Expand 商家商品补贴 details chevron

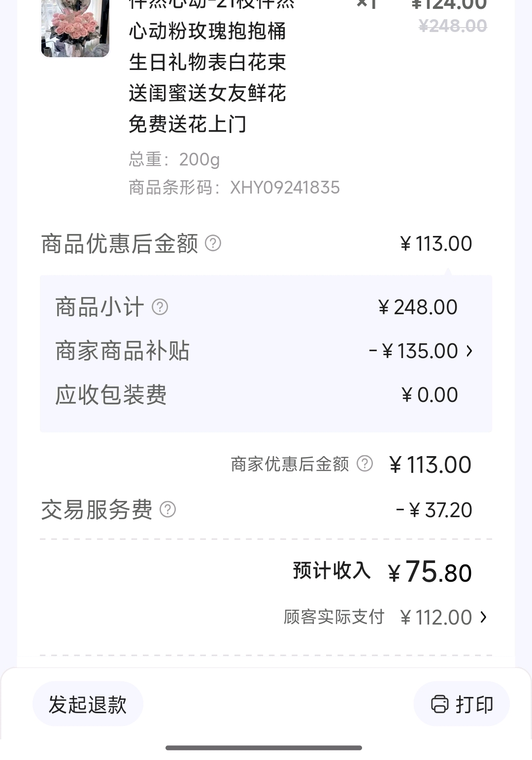[469, 351]
